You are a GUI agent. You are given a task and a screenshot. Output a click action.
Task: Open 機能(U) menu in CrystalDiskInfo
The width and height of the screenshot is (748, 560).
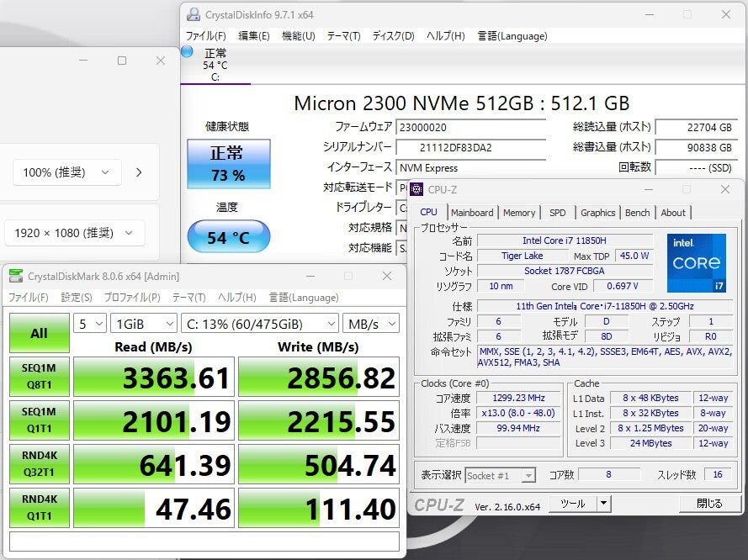tap(298, 36)
